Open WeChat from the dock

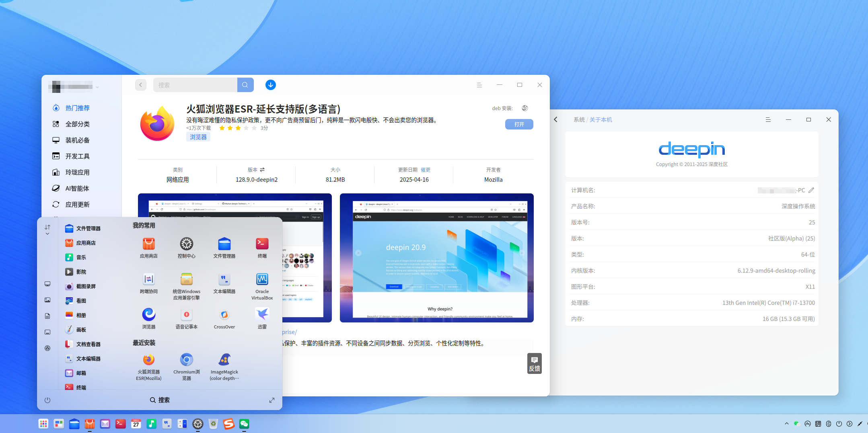[x=244, y=424]
